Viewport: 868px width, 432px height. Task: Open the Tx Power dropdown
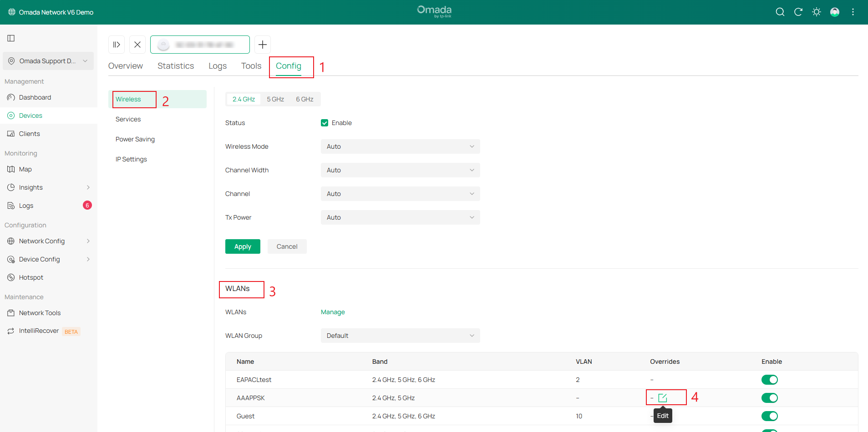[x=400, y=217]
